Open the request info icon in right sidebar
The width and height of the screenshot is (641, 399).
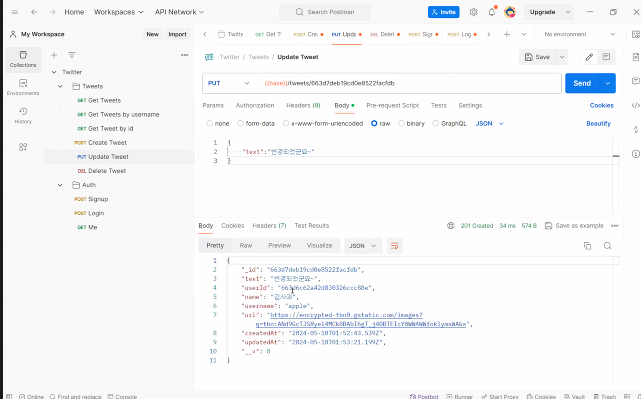(x=635, y=154)
